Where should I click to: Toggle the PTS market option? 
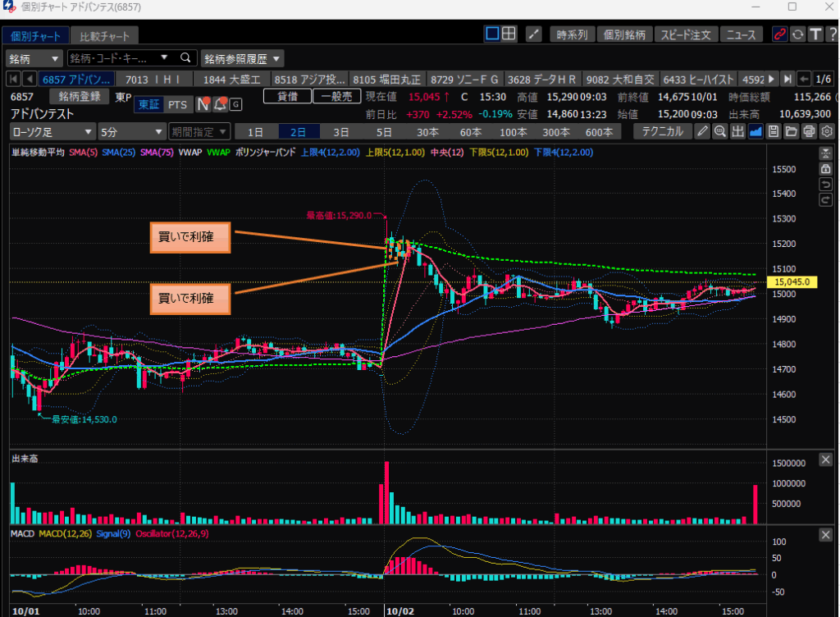177,104
